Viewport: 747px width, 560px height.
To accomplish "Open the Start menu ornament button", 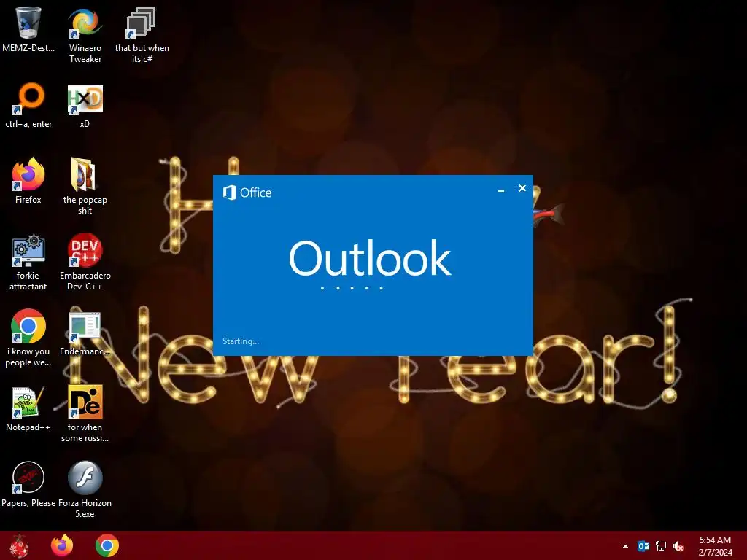I will click(19, 545).
